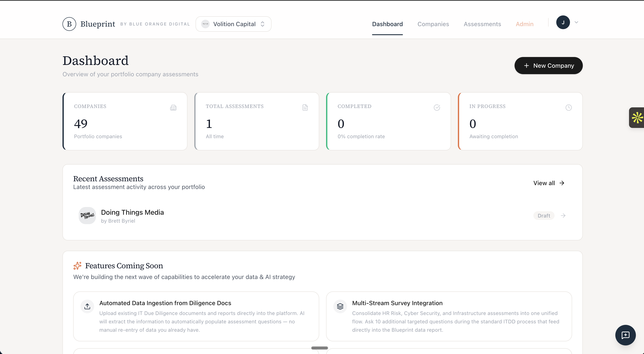The width and height of the screenshot is (644, 354).
Task: Click the upload icon for Automated Data Ingestion
Action: tap(87, 306)
